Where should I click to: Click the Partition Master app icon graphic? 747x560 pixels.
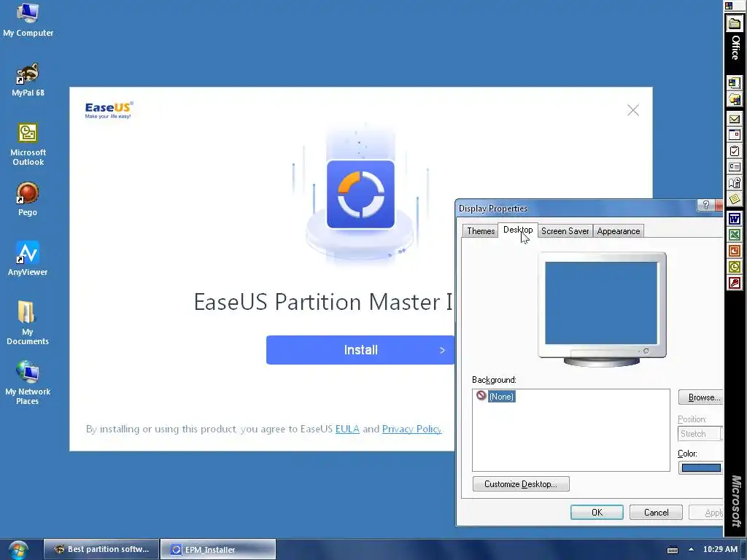point(360,194)
